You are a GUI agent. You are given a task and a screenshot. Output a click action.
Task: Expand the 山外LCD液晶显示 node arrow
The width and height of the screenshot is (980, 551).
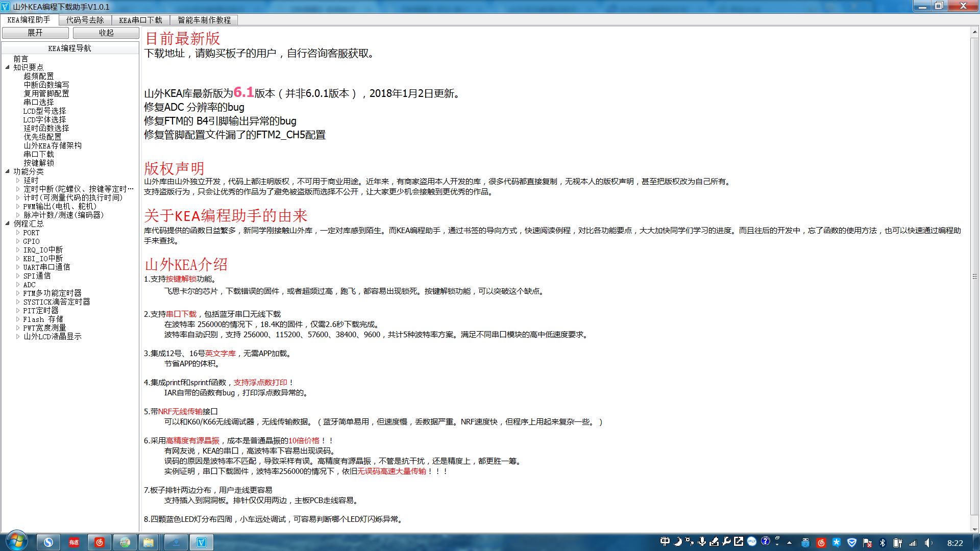[18, 336]
